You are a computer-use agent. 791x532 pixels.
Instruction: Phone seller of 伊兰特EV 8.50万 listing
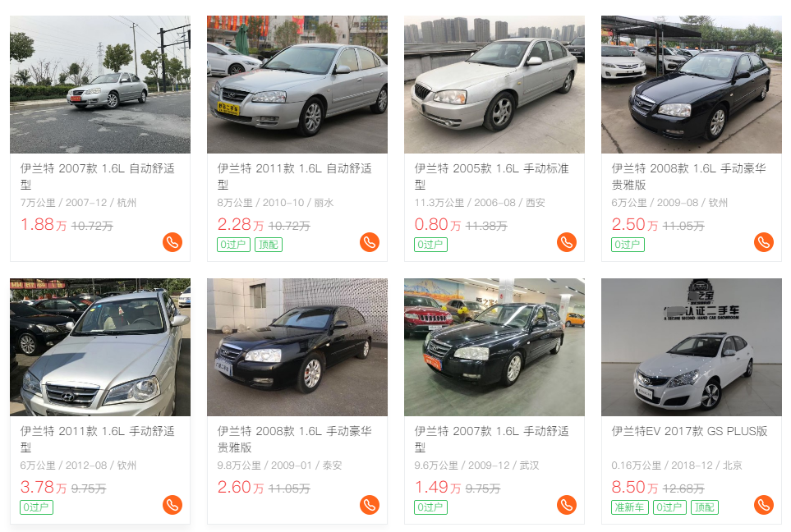pyautogui.click(x=764, y=505)
